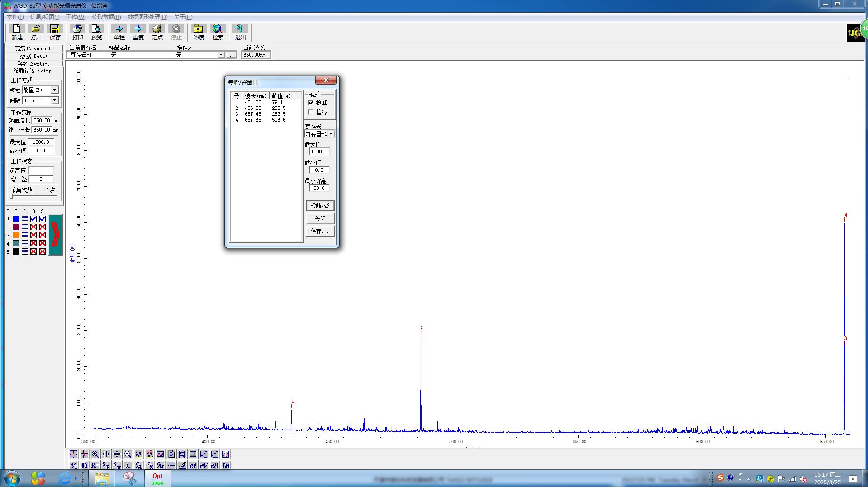Open the Windows Start menu
The image size is (868, 487).
pos(12,478)
